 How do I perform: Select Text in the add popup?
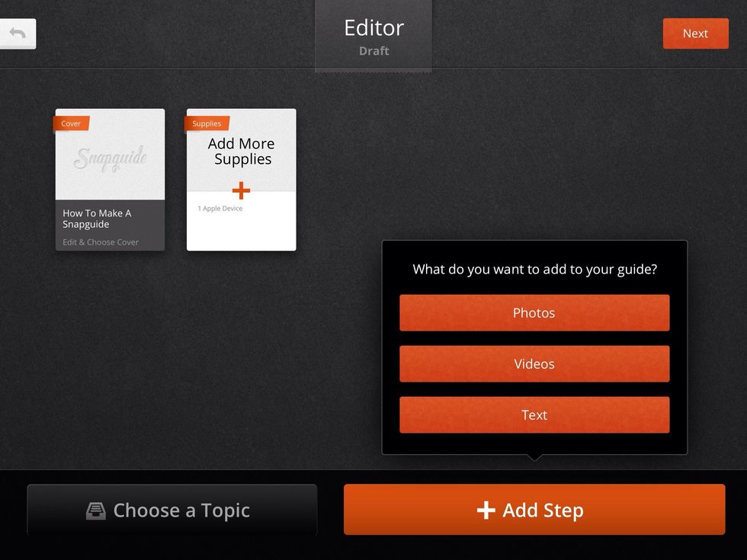[x=534, y=415]
